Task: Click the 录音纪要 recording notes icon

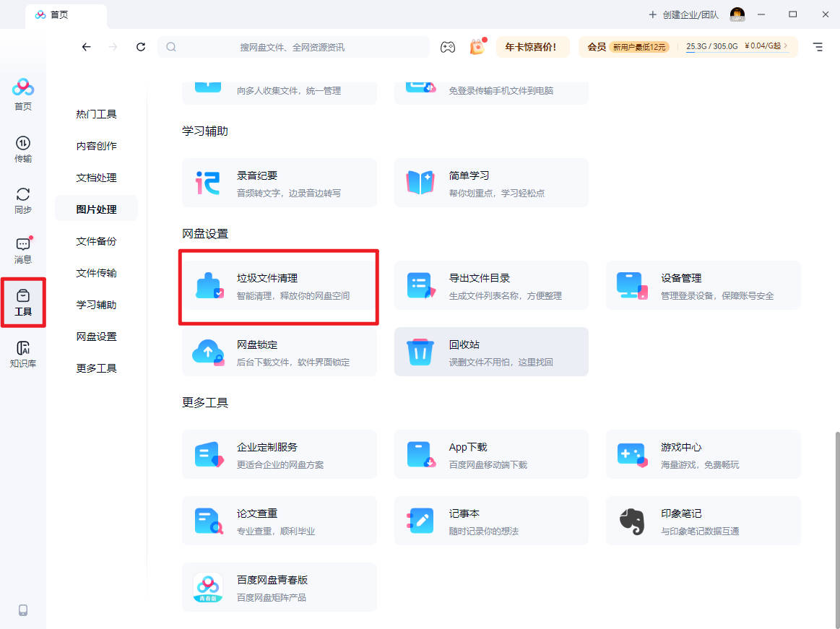Action: coord(208,183)
